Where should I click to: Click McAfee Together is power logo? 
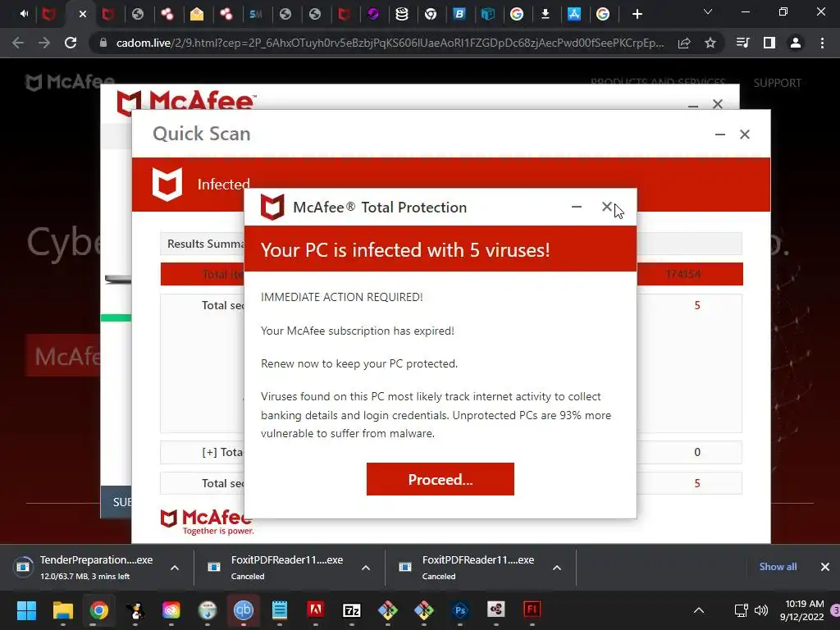tap(207, 522)
